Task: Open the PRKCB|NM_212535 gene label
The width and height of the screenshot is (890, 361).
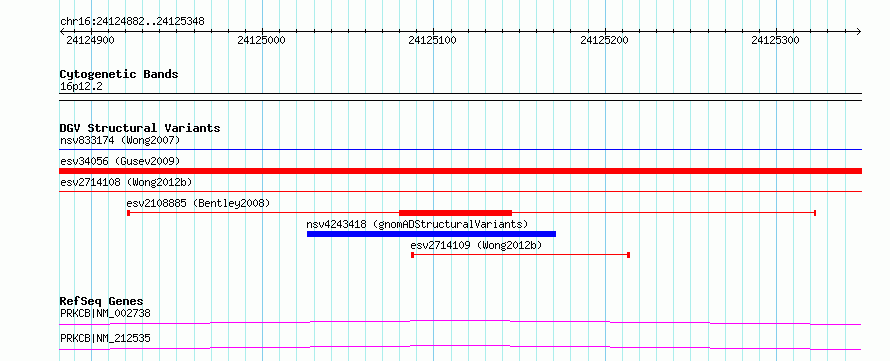Action: (105, 339)
